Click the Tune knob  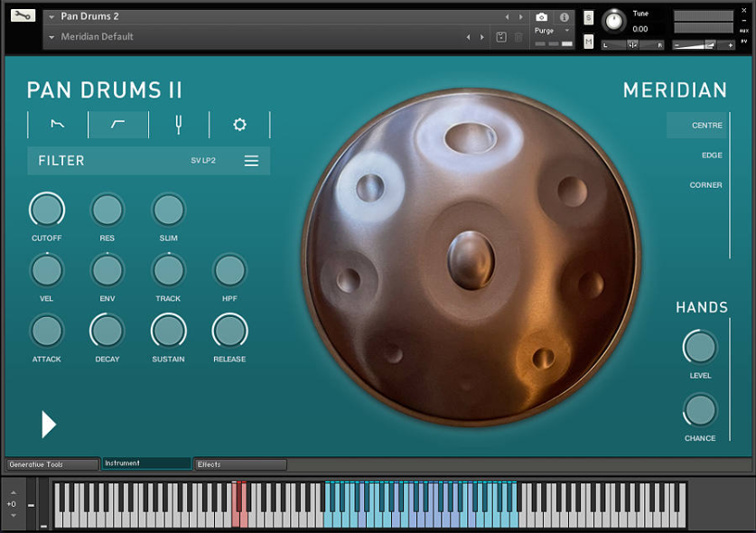click(x=614, y=21)
